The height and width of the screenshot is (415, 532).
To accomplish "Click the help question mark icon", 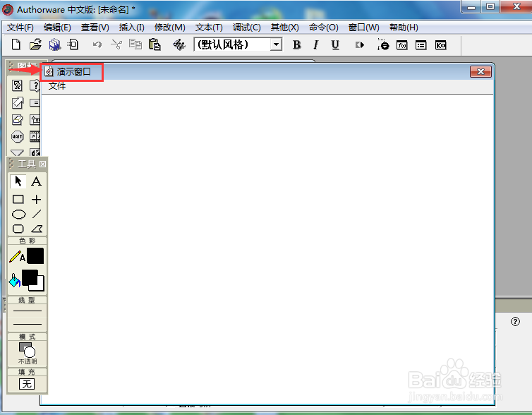I will (515, 321).
